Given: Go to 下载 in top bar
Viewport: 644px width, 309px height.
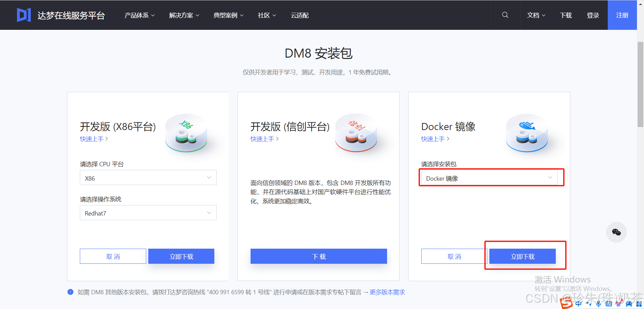Looking at the screenshot, I should [x=566, y=15].
